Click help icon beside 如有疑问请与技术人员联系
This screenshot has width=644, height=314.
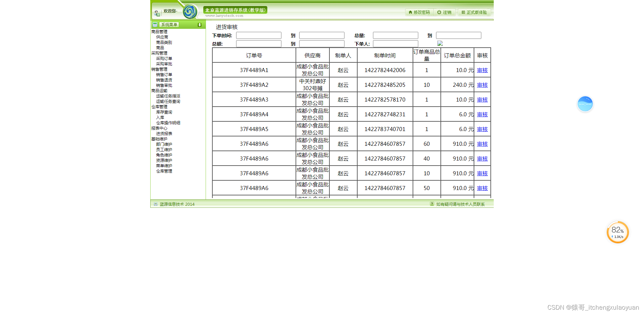[432, 204]
